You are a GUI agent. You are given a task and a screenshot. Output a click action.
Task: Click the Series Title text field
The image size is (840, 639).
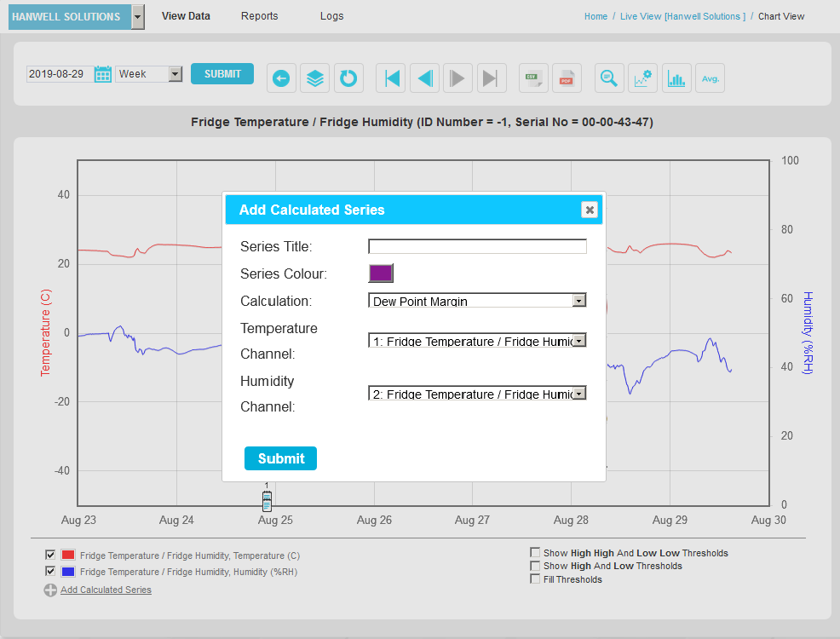click(x=477, y=246)
